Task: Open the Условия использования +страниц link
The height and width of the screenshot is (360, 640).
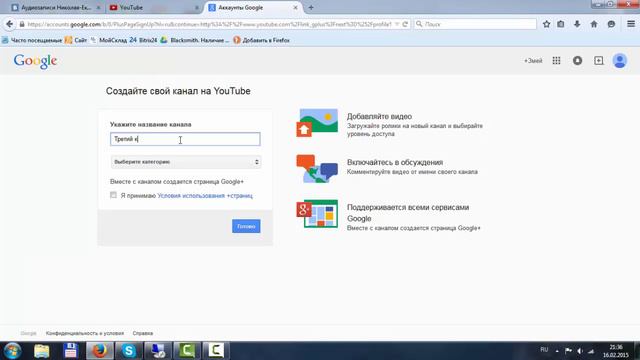Action: (205, 196)
